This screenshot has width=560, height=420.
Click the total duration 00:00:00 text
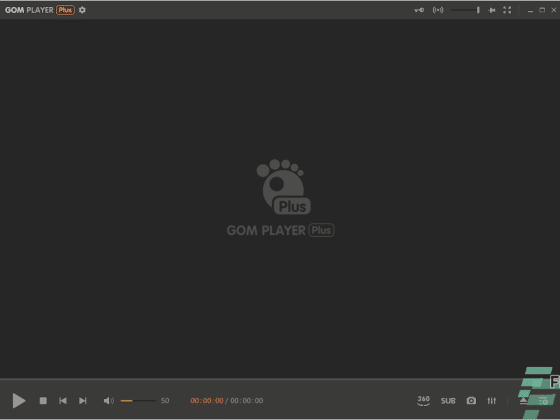pyautogui.click(x=247, y=401)
